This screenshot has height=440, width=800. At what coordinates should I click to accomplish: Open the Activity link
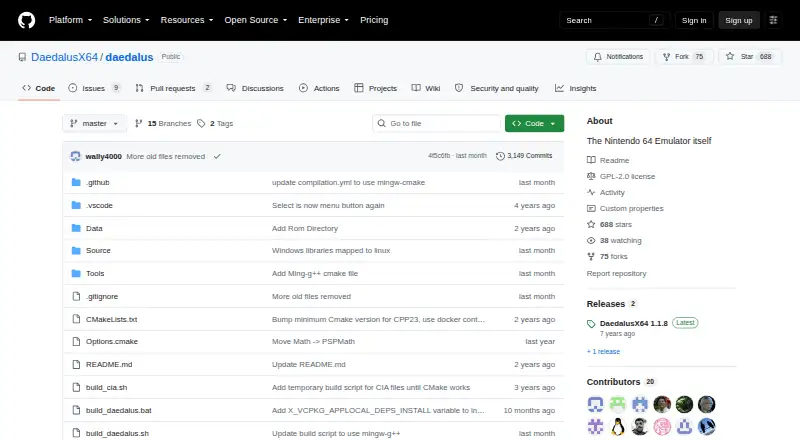coord(606,192)
